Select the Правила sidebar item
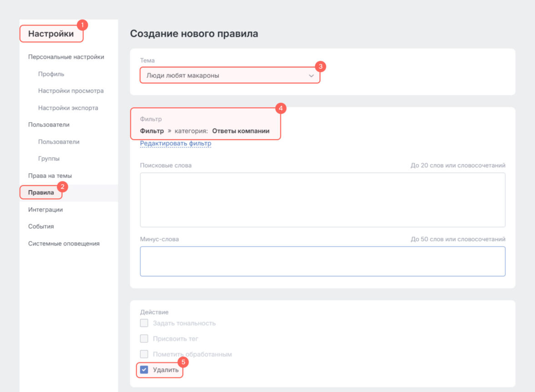This screenshot has height=392, width=535. [41, 193]
